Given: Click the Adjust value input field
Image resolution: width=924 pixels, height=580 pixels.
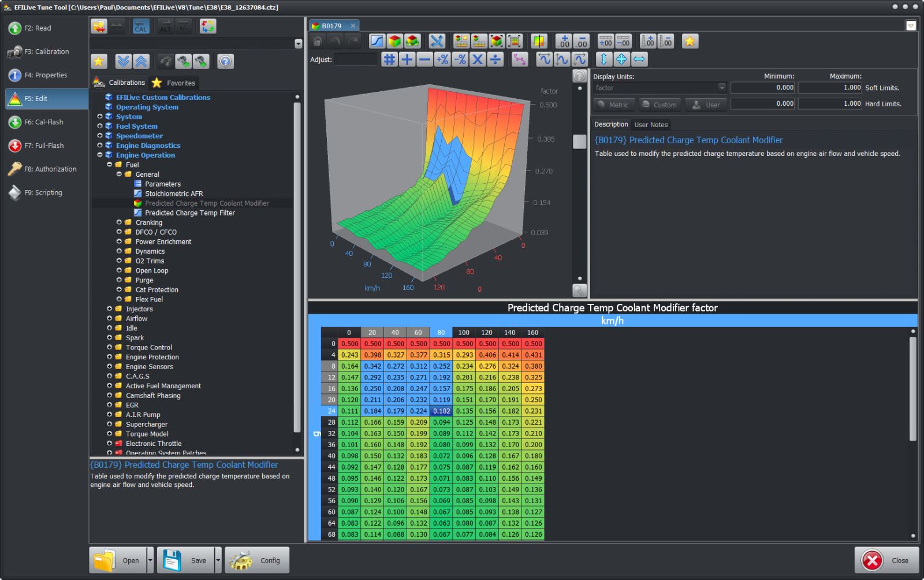Looking at the screenshot, I should [356, 59].
